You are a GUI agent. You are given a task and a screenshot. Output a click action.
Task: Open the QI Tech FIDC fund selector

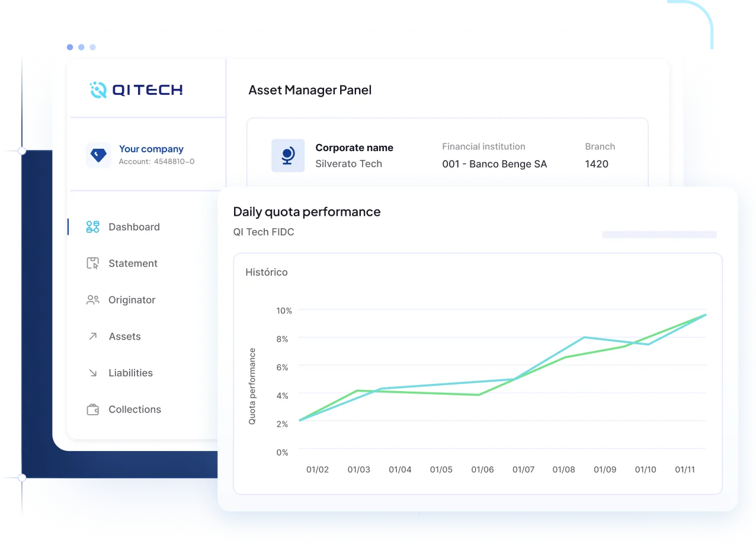[264, 232]
